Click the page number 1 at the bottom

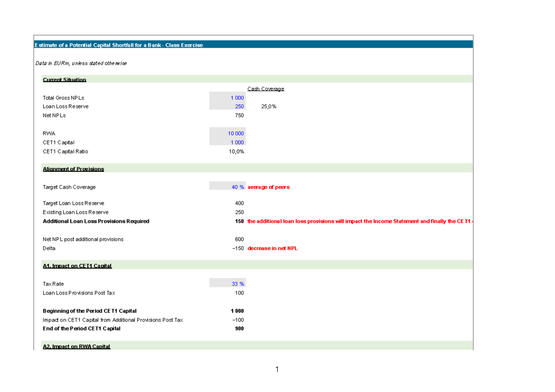(x=277, y=369)
